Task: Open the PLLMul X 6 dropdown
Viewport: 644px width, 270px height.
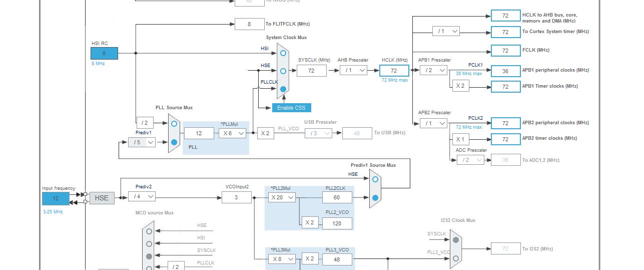Action: (233, 133)
